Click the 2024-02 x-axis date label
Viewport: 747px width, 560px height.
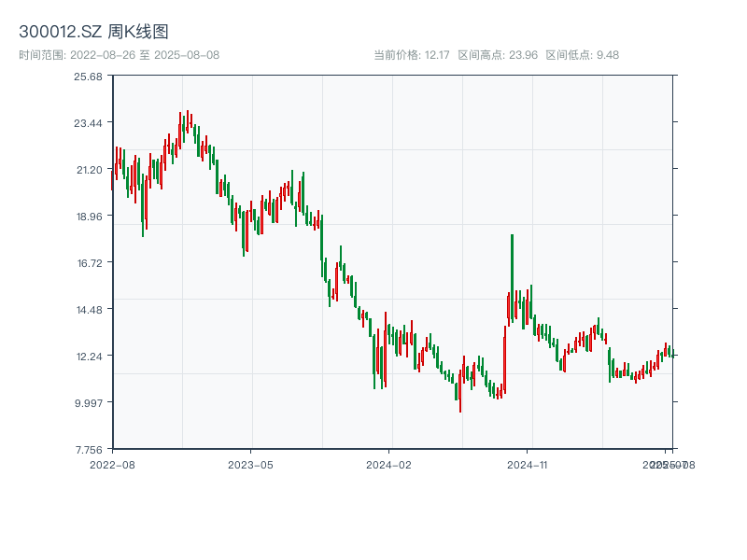pos(389,464)
